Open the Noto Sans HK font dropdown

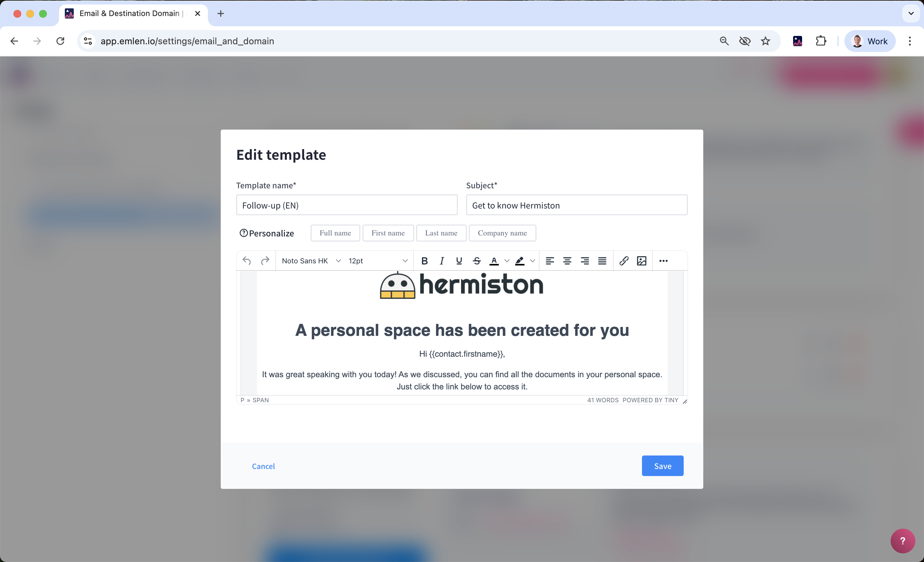click(311, 261)
